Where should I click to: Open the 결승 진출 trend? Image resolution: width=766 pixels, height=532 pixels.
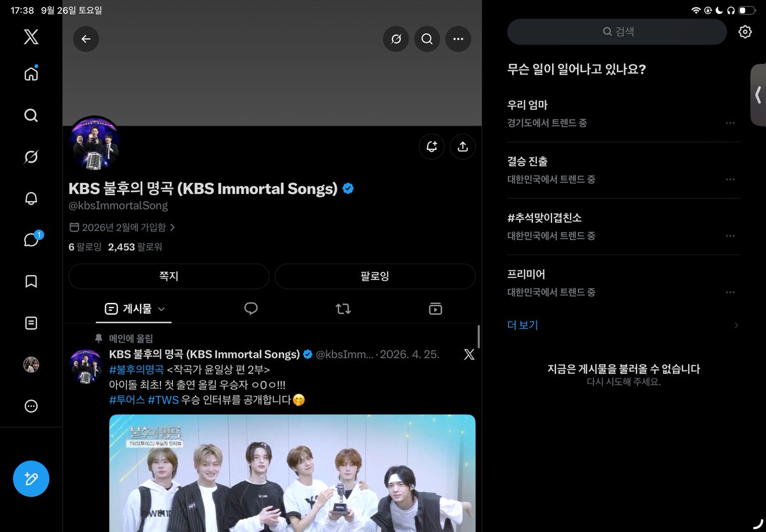click(x=624, y=170)
